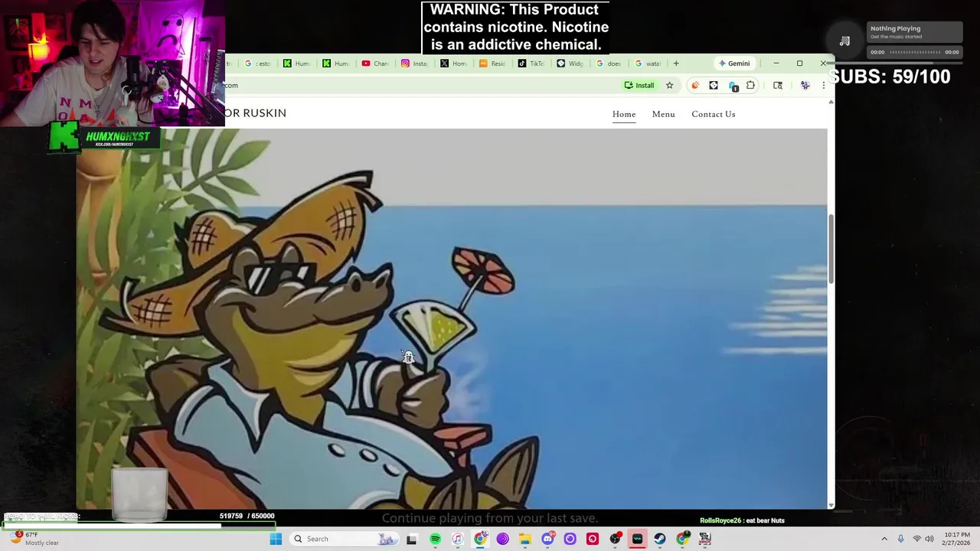The image size is (980, 551).
Task: Open the highlighted waveform app on taskbar
Action: pos(637,539)
